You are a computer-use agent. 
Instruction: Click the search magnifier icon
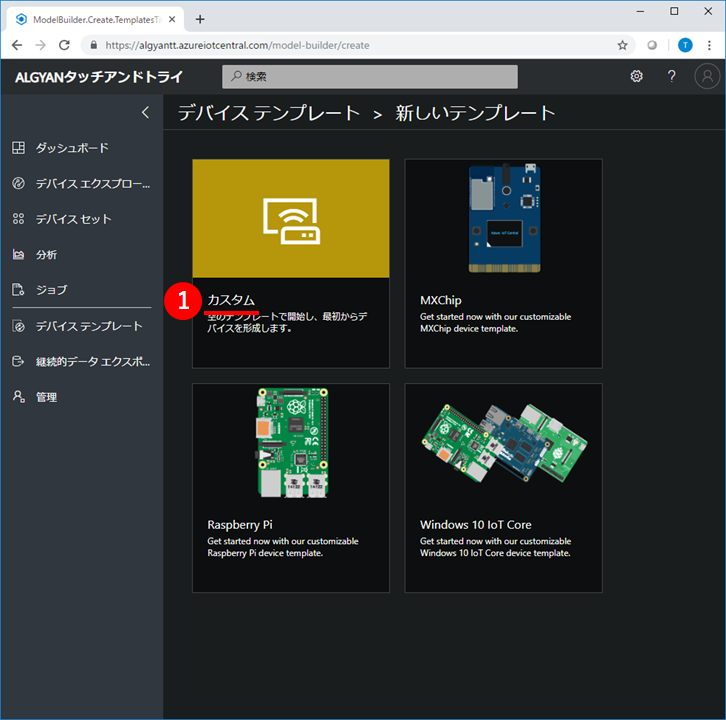point(237,76)
